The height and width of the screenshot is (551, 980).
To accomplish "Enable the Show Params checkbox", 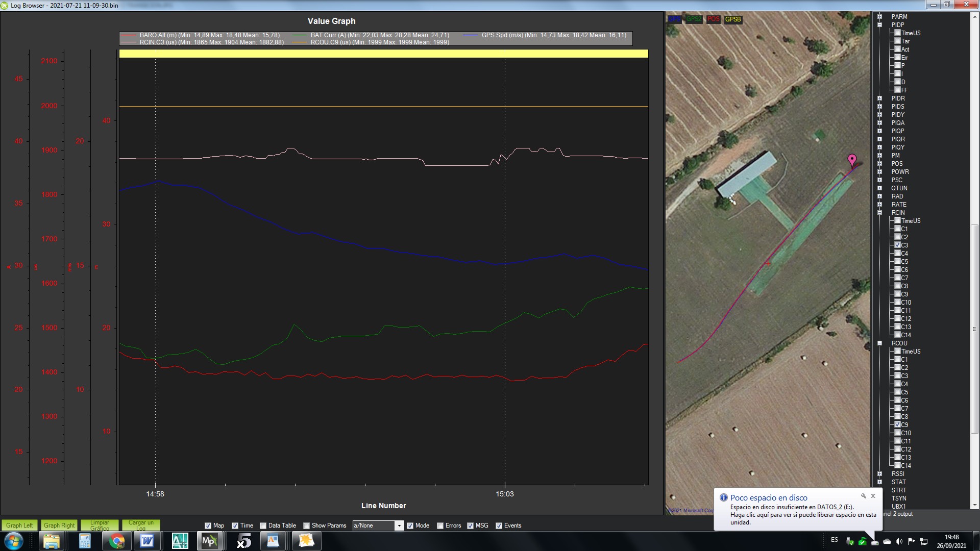I will tap(306, 525).
